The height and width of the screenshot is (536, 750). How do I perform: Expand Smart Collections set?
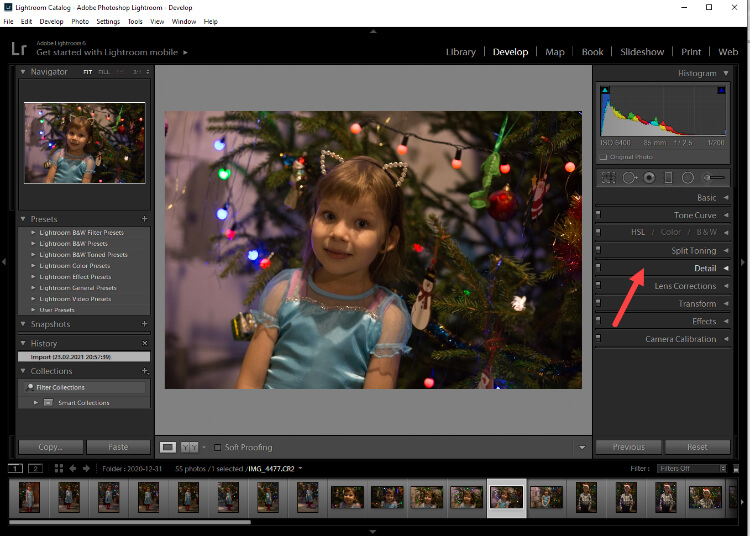36,403
